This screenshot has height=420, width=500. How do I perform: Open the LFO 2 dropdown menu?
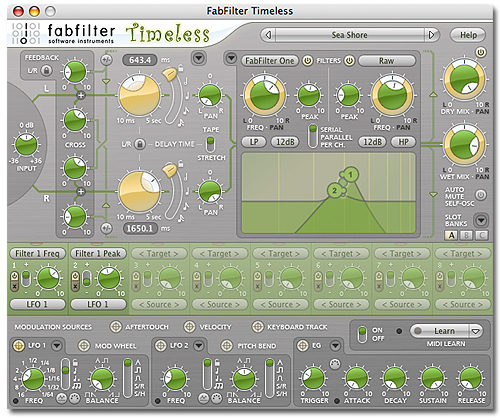(x=199, y=346)
